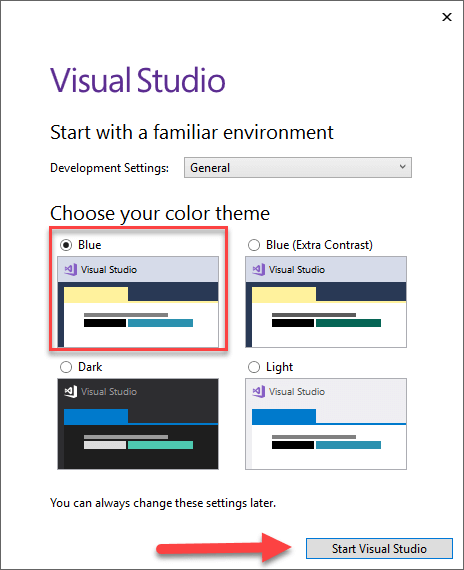Click the yellow tab in Blue preview
Screen dimensions: 464x570
[96, 295]
